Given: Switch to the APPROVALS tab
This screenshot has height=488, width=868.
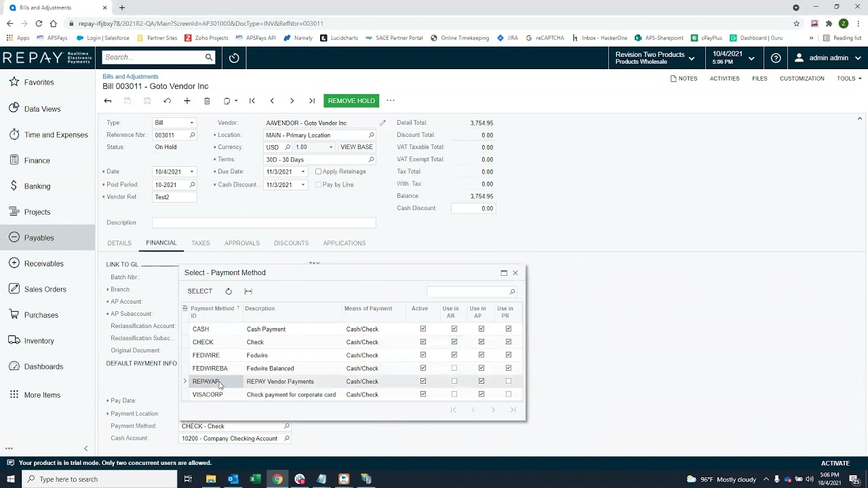Looking at the screenshot, I should pyautogui.click(x=242, y=243).
